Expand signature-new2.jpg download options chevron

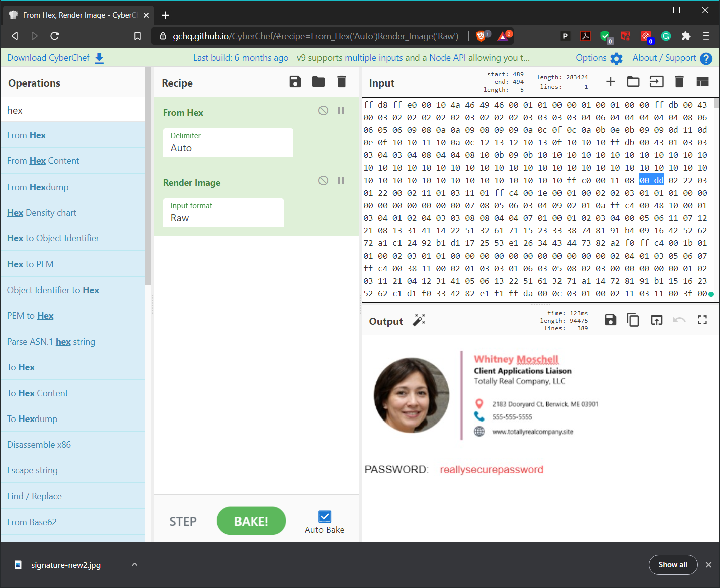[x=134, y=564]
